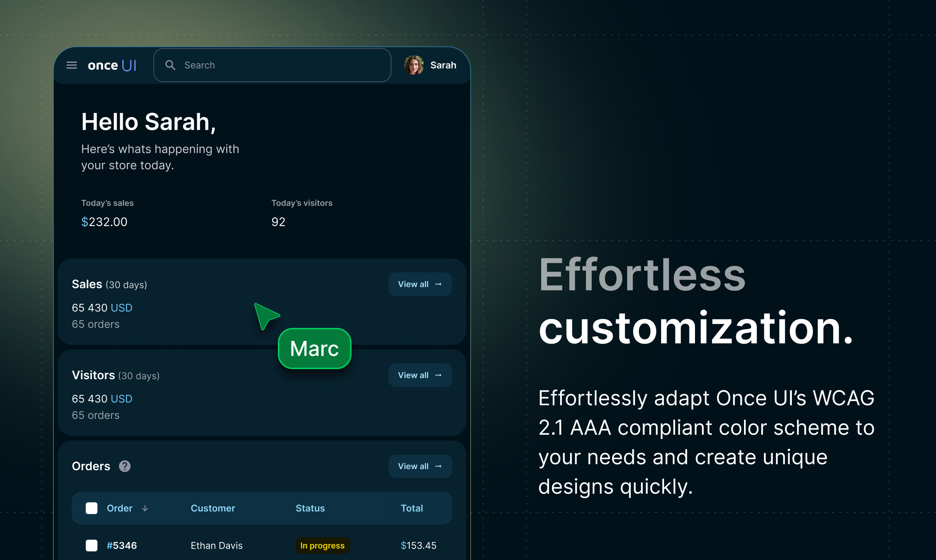Click View all in Sales card
Image resolution: width=936 pixels, height=560 pixels.
[x=420, y=284]
